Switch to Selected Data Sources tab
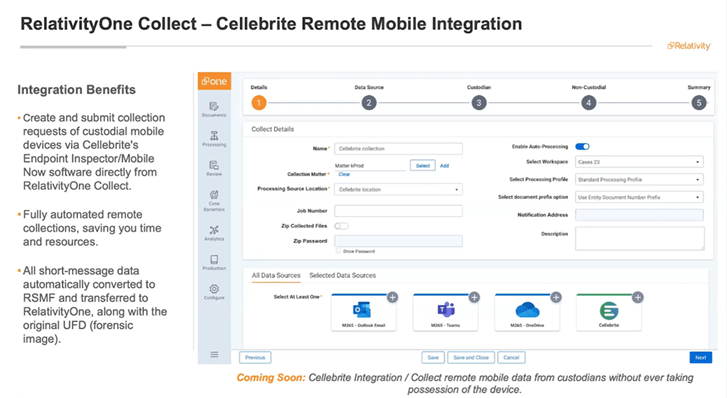 (343, 275)
